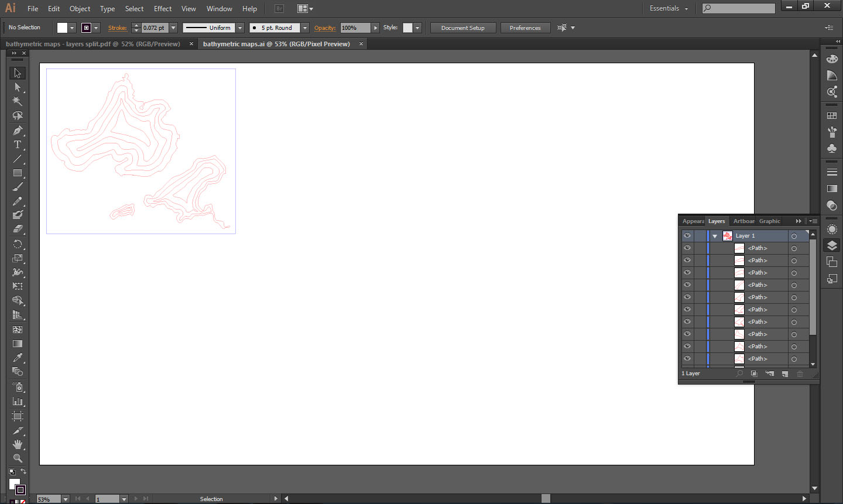This screenshot has height=504, width=843.
Task: Select the Shape Builder tool
Action: click(18, 300)
